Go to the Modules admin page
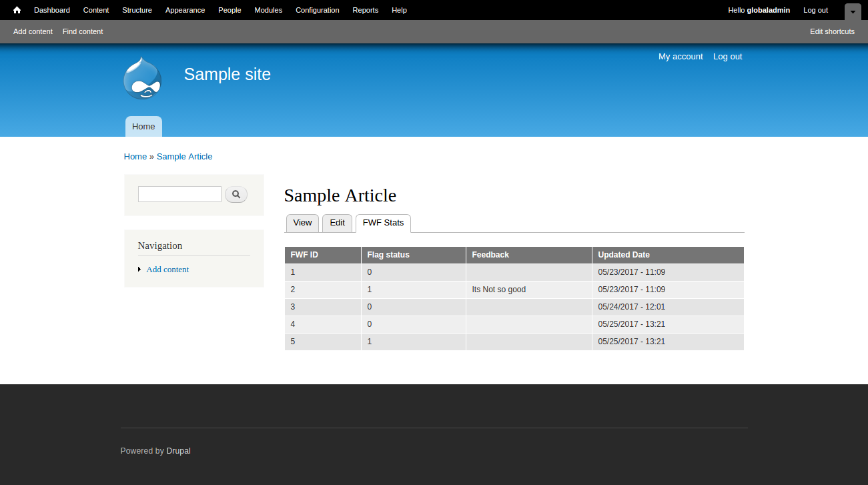Viewport: 868px width, 485px height. tap(268, 10)
